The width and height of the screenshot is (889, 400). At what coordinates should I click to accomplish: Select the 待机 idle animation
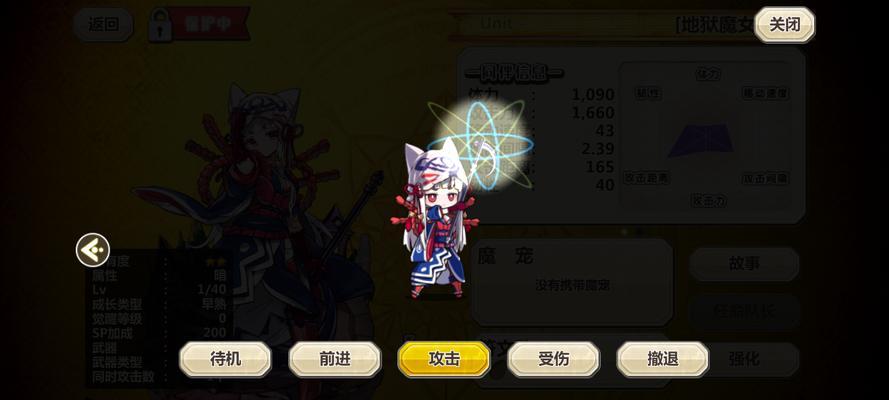(x=226, y=359)
